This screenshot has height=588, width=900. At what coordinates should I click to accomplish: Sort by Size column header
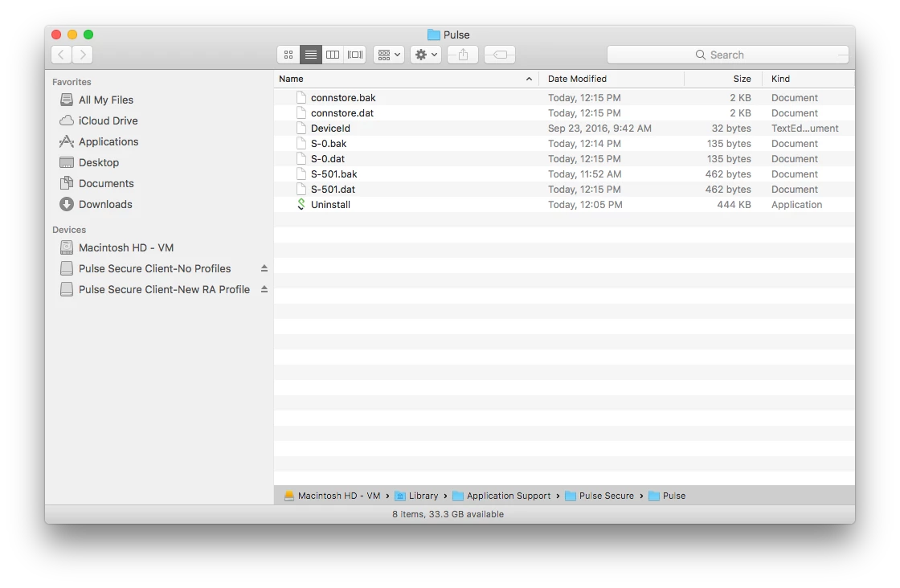[723, 79]
